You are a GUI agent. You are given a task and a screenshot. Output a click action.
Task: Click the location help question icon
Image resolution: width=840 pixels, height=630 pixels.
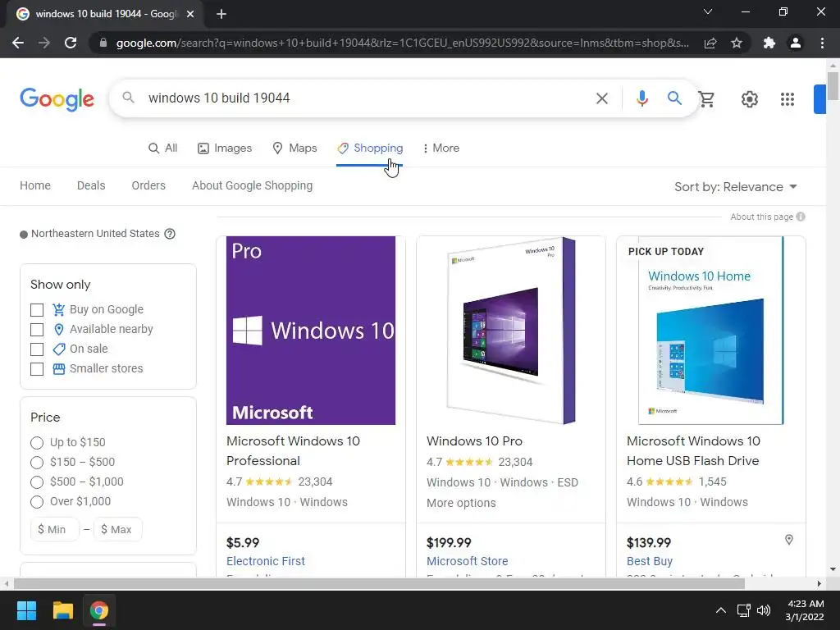(x=170, y=234)
